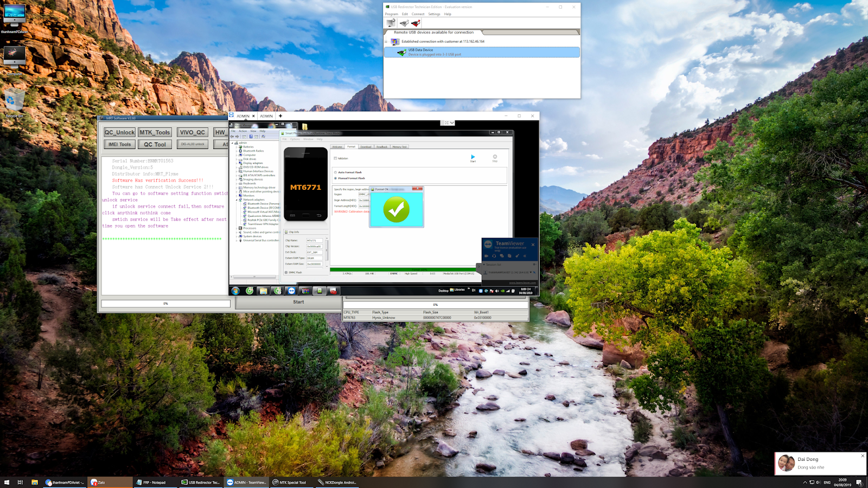Click the video camera icon in TeamViewer panel
The width and height of the screenshot is (868, 488).
click(487, 256)
